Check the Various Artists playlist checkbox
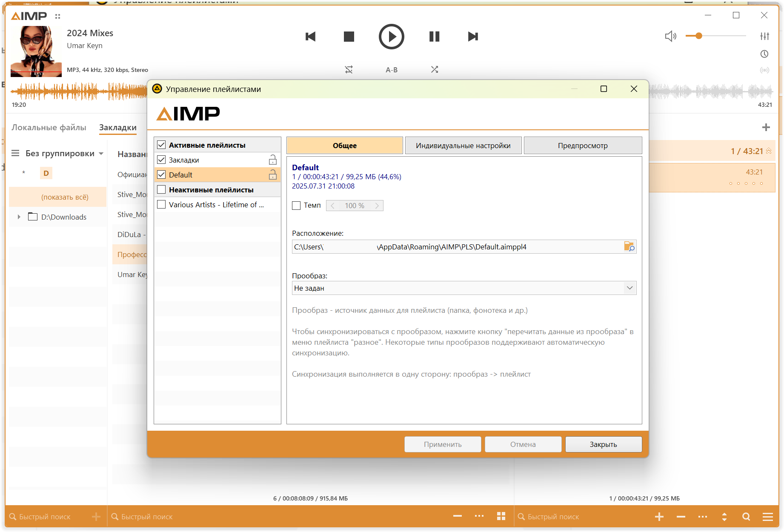This screenshot has width=784, height=532. click(161, 205)
